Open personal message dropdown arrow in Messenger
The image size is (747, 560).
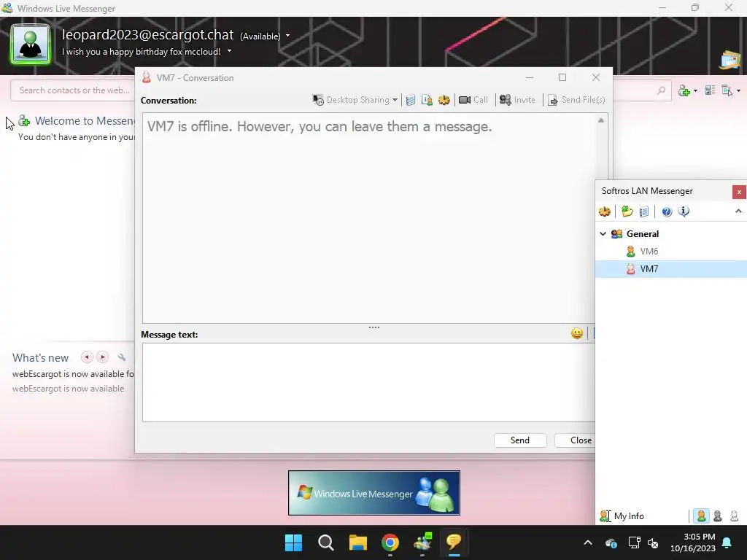[229, 51]
